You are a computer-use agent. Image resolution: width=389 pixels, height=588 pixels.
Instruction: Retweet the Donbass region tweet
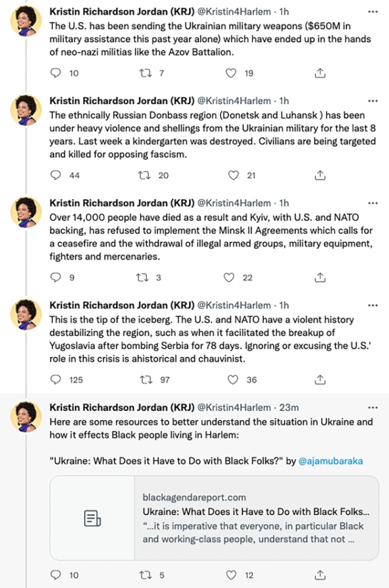[145, 175]
